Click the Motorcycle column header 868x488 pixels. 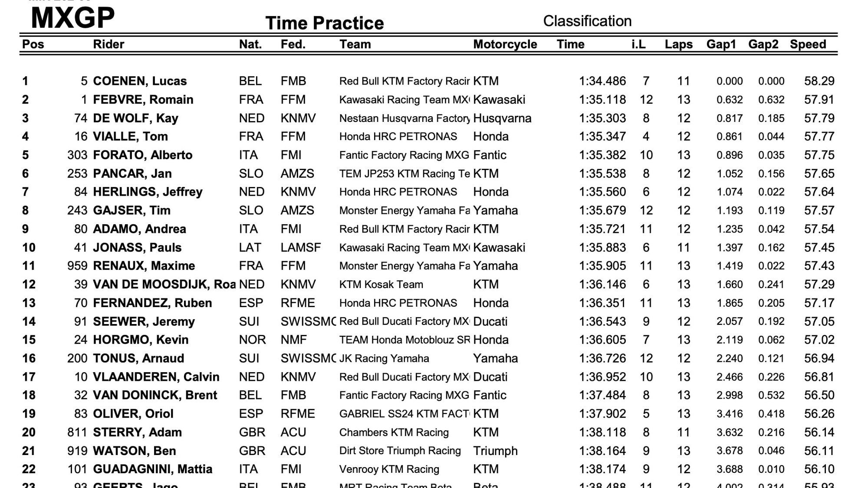(505, 44)
